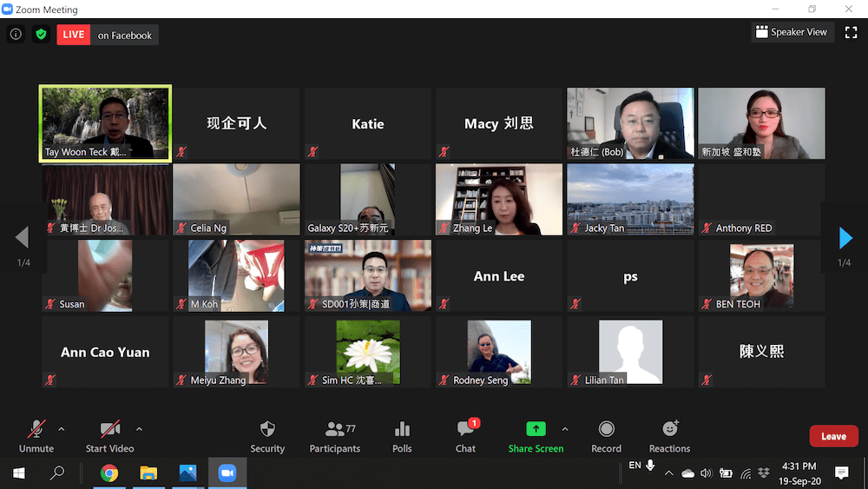Launch the Polls window

tap(402, 436)
